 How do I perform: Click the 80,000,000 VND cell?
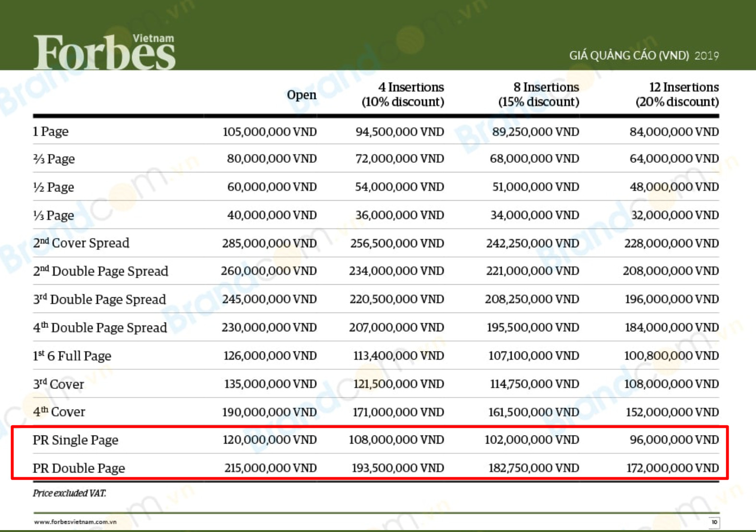click(272, 158)
